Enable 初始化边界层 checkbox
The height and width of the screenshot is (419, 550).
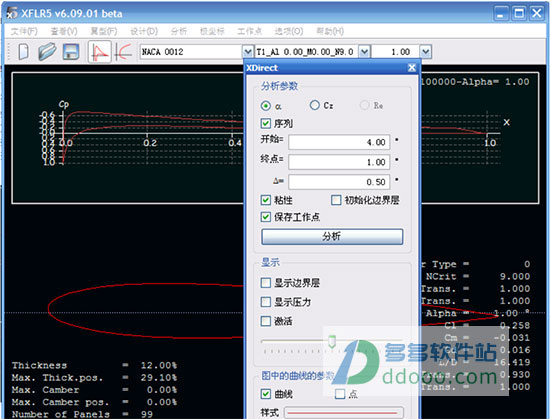click(336, 200)
